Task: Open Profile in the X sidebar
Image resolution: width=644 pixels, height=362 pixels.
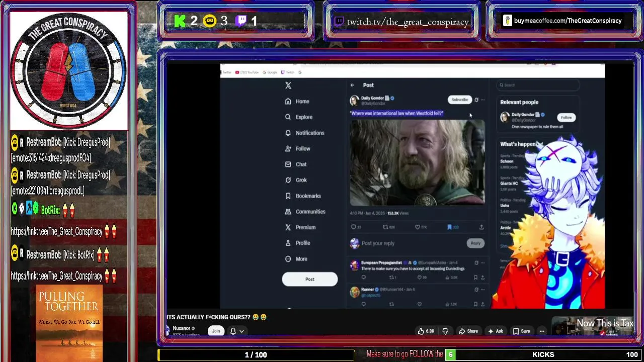Action: coord(297,243)
